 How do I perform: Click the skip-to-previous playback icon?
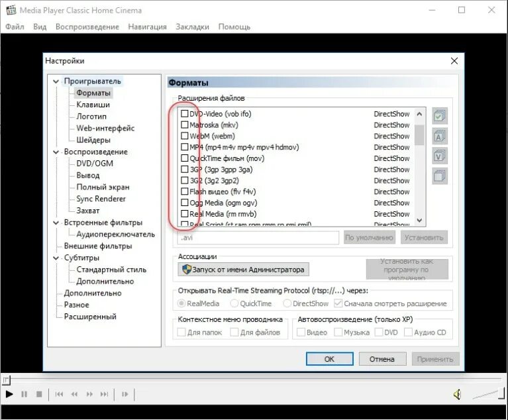click(x=59, y=394)
